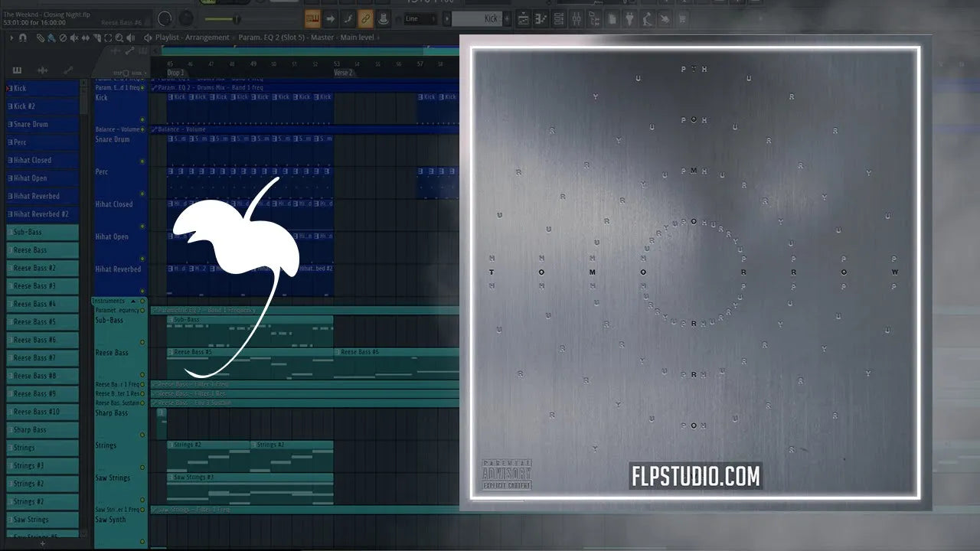Collapse the Instruments track group arrow
980x551 pixels.
(133, 301)
